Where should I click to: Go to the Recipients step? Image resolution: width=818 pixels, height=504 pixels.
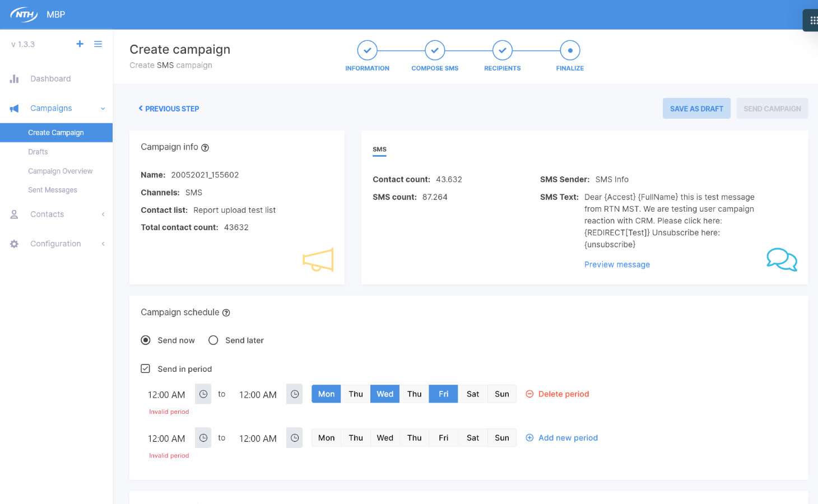(502, 51)
